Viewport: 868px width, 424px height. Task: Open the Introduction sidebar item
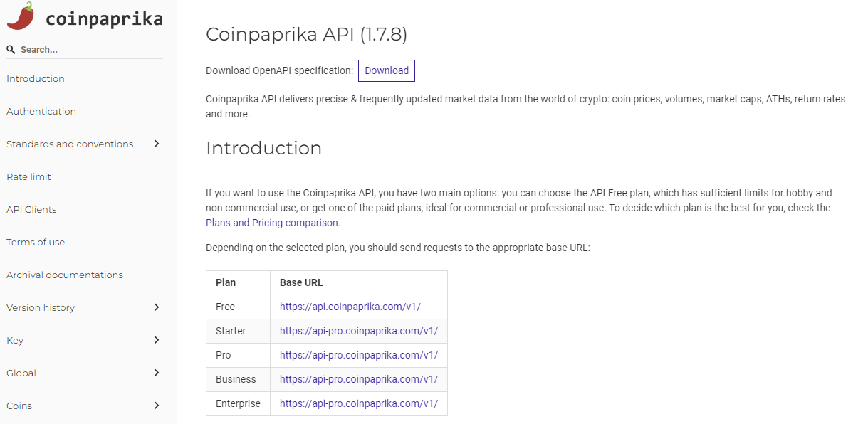pyautogui.click(x=36, y=79)
